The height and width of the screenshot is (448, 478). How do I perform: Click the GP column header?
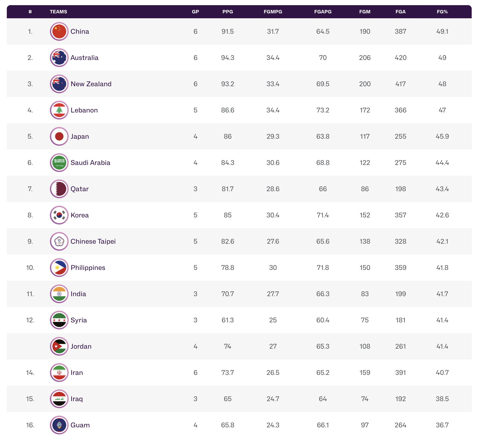click(195, 12)
